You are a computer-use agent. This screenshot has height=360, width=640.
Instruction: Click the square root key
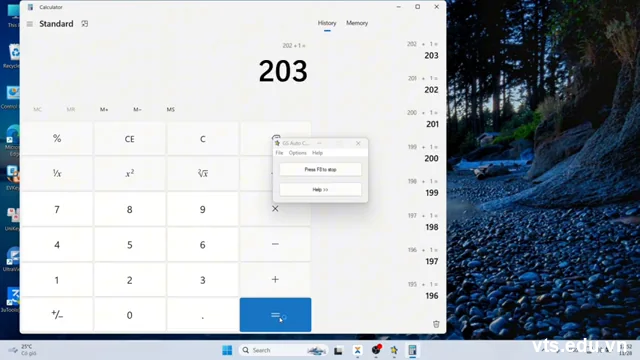click(202, 174)
